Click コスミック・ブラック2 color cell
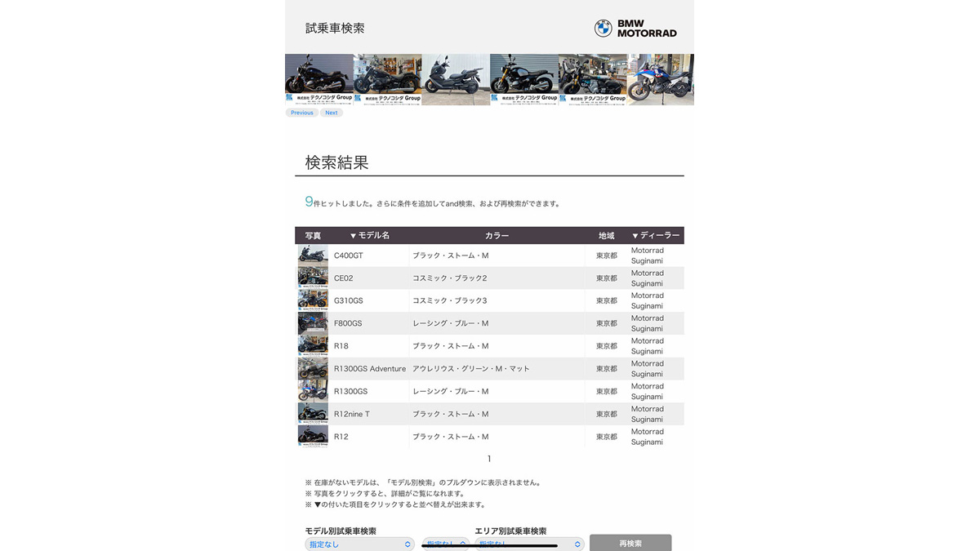Image resolution: width=980 pixels, height=551 pixels. (x=450, y=278)
